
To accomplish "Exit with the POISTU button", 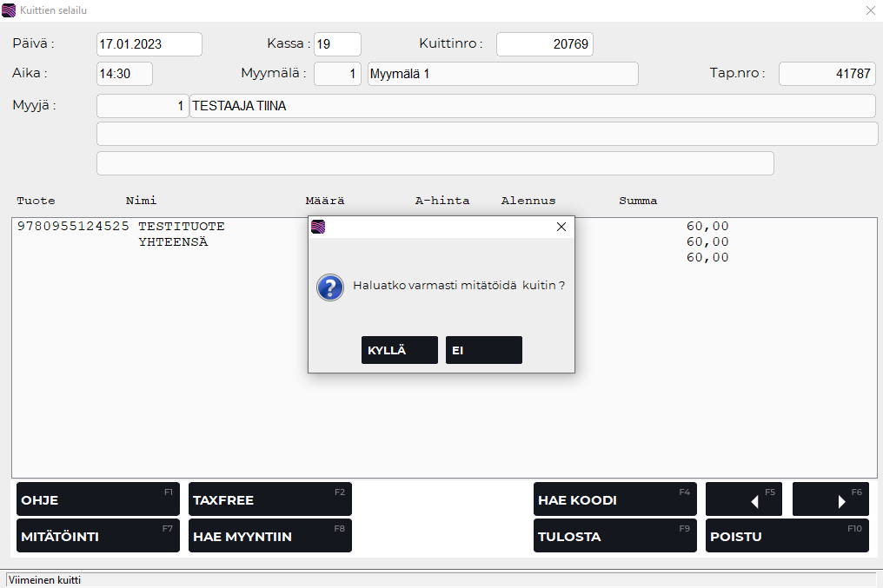I will tap(787, 536).
